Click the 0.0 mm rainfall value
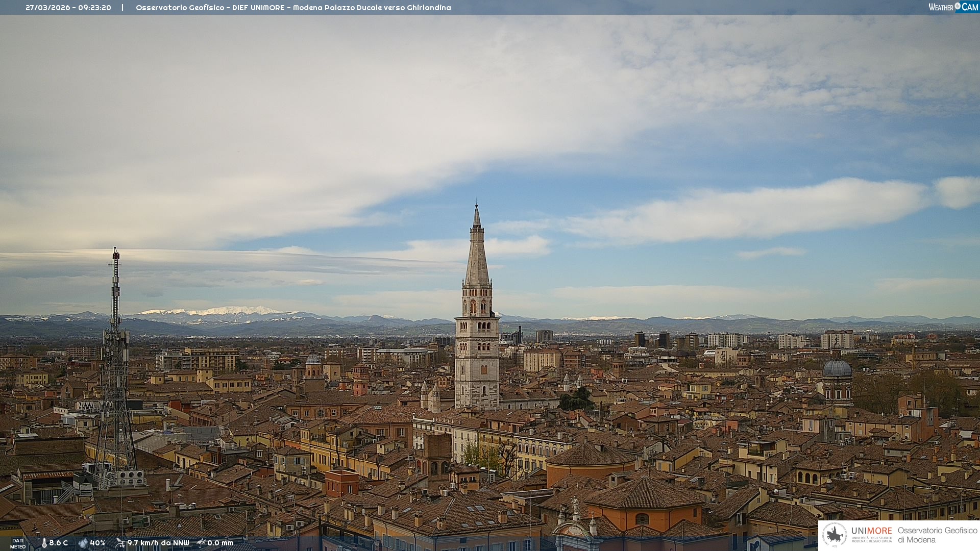The width and height of the screenshot is (980, 551). tap(220, 543)
